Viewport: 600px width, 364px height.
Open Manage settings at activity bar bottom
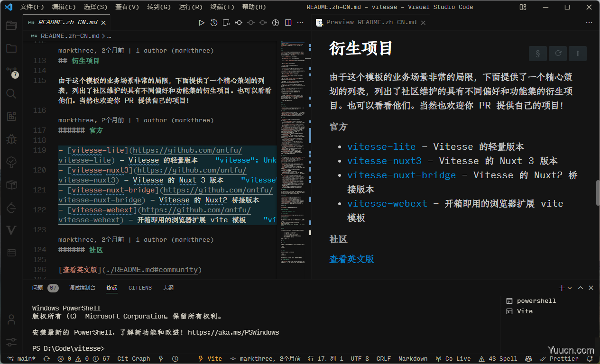[x=11, y=342]
